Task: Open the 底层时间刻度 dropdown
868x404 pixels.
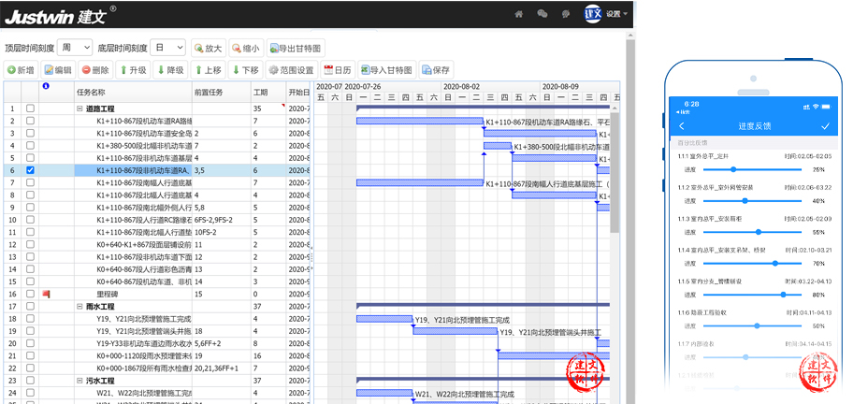Action: tap(168, 48)
